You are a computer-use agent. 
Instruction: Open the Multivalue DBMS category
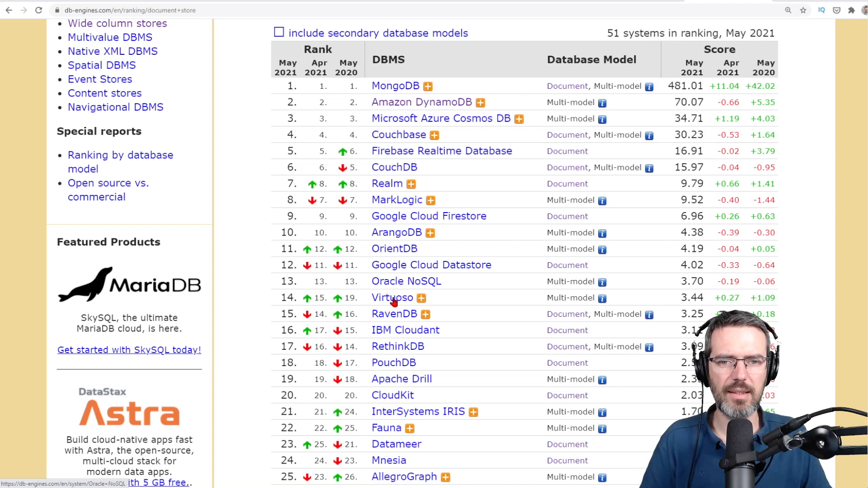[110, 37]
